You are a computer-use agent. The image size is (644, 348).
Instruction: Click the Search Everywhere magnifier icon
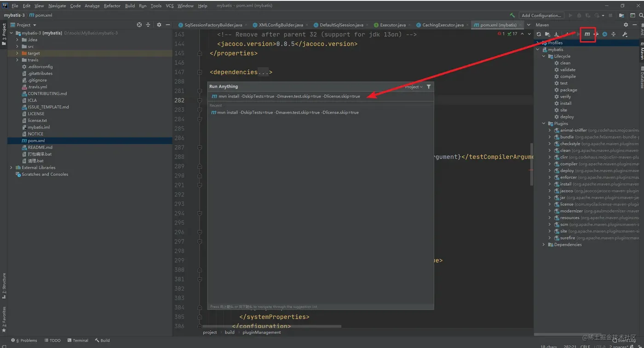pyautogui.click(x=641, y=16)
